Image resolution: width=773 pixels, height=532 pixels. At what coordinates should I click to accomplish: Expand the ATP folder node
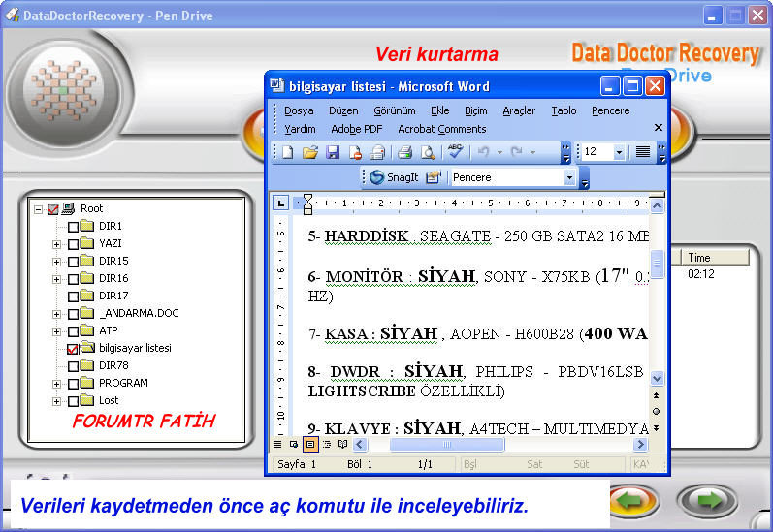click(56, 331)
